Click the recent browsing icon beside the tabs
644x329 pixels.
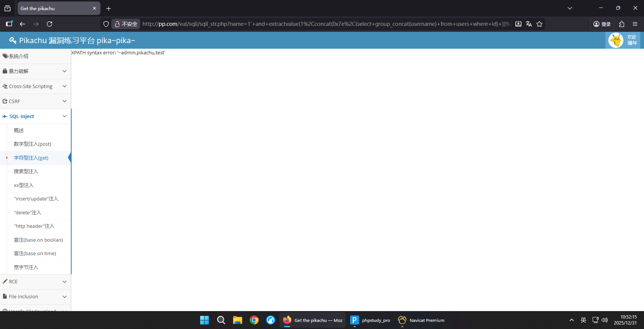[x=7, y=8]
